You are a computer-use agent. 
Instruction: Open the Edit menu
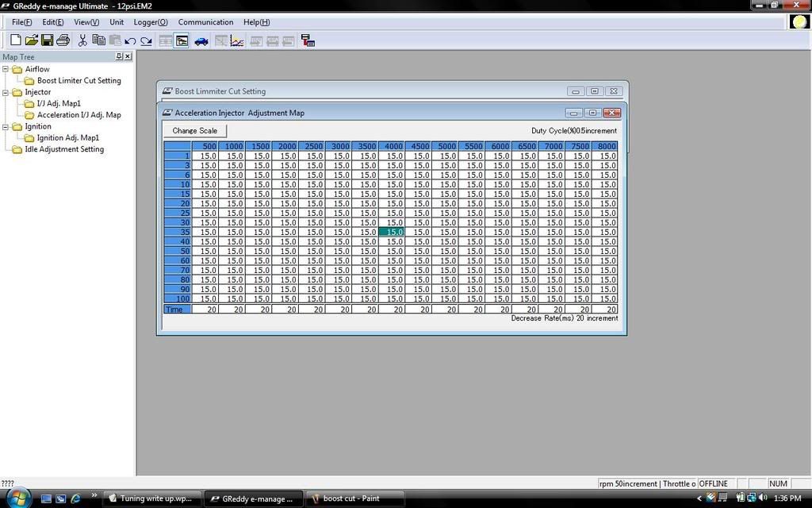[53, 22]
